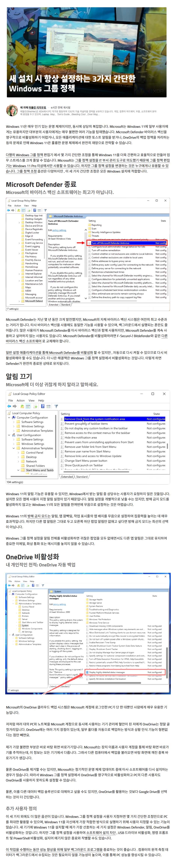
Task: Expand Control Panel node in Start Menu screenshot tree
Action: [x=18, y=453]
